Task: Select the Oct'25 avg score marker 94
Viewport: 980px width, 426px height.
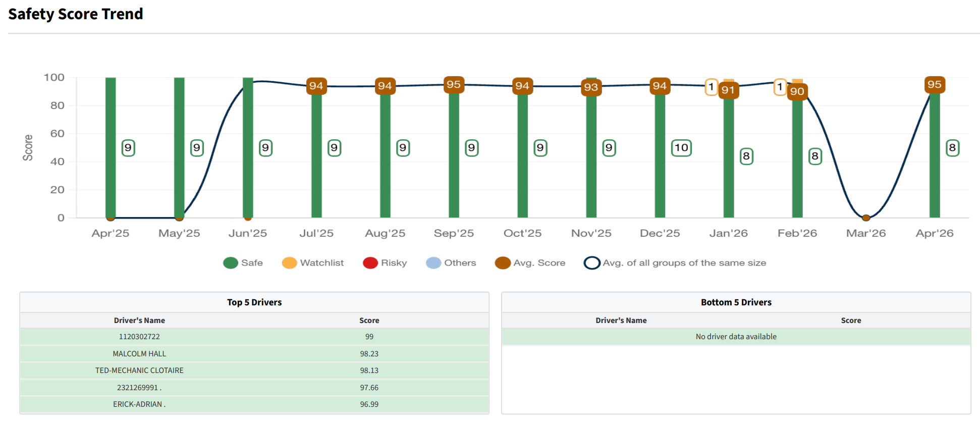Action: (522, 86)
